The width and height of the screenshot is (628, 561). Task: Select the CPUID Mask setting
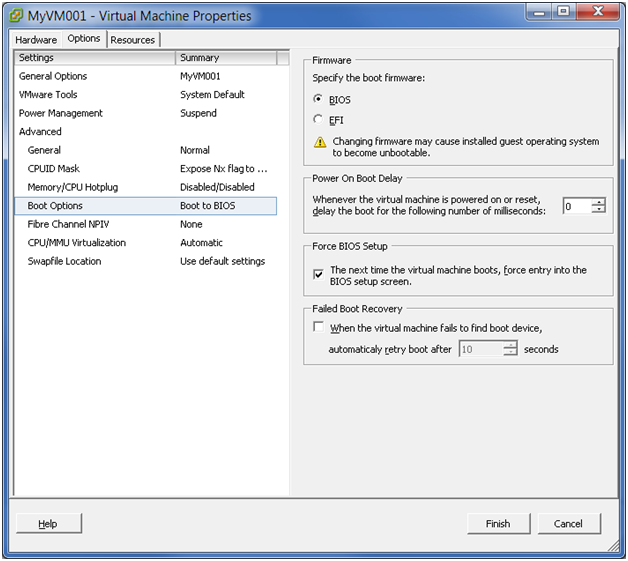tap(54, 169)
